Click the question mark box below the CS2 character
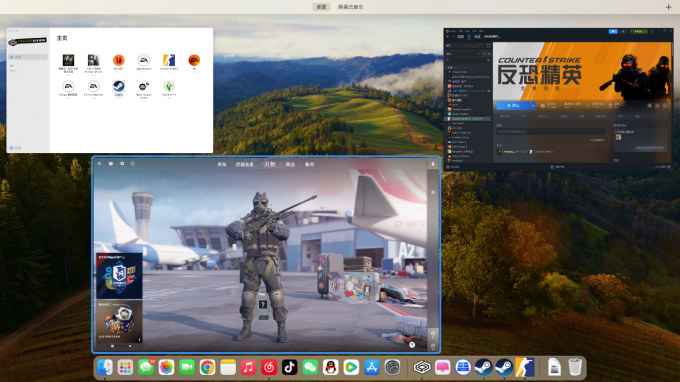The image size is (680, 382). coord(263,305)
